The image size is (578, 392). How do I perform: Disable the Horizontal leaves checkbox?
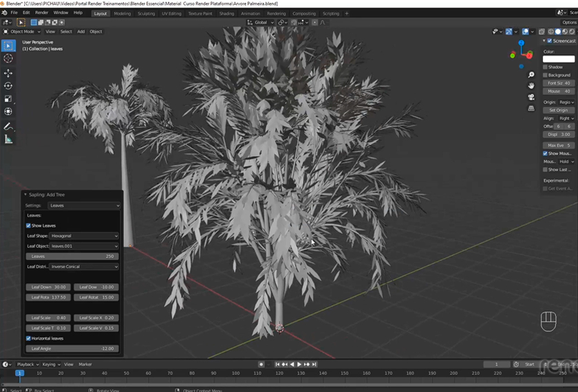[x=28, y=338]
